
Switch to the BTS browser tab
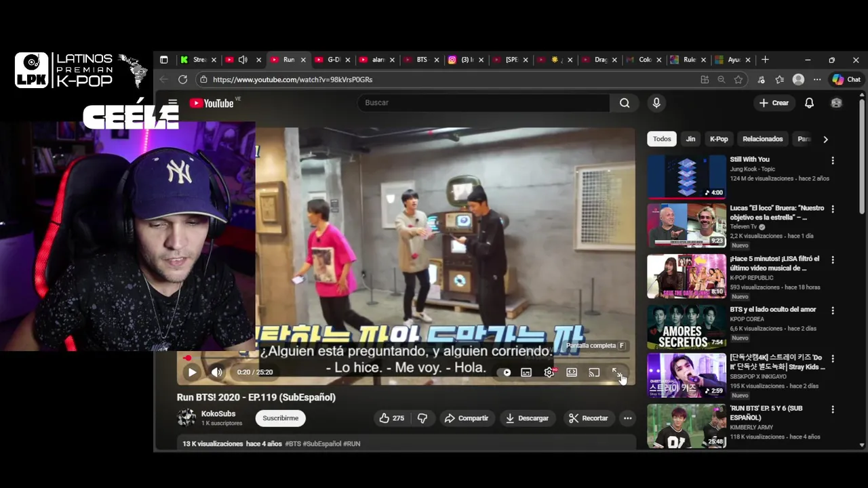[x=422, y=60]
